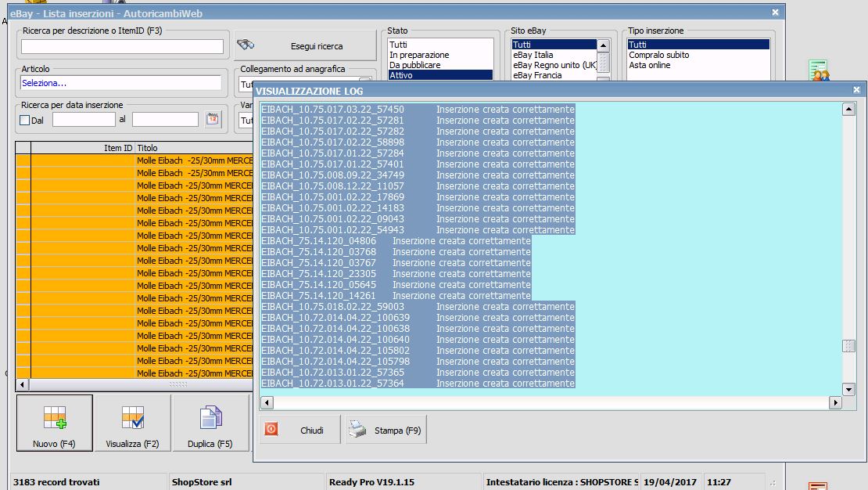Click log line EIBACH_75.14.120_23305
868x490 pixels.
click(x=396, y=274)
